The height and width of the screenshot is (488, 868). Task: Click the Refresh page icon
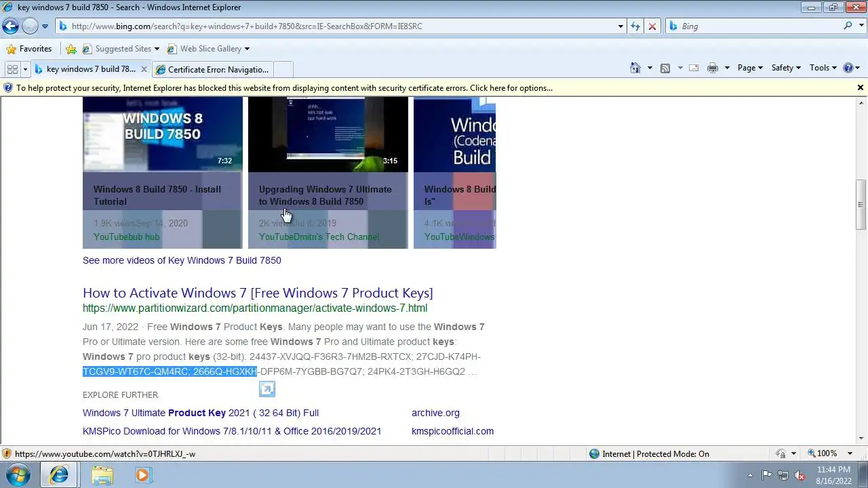tap(635, 26)
